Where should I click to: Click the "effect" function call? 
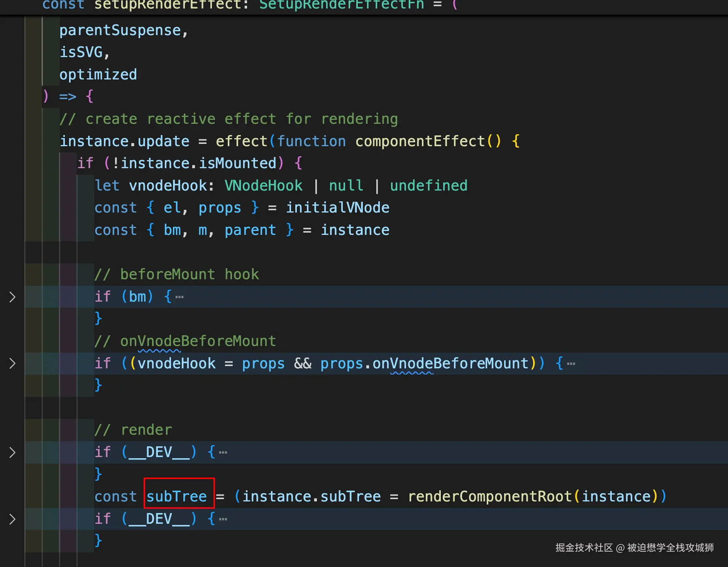(242, 142)
